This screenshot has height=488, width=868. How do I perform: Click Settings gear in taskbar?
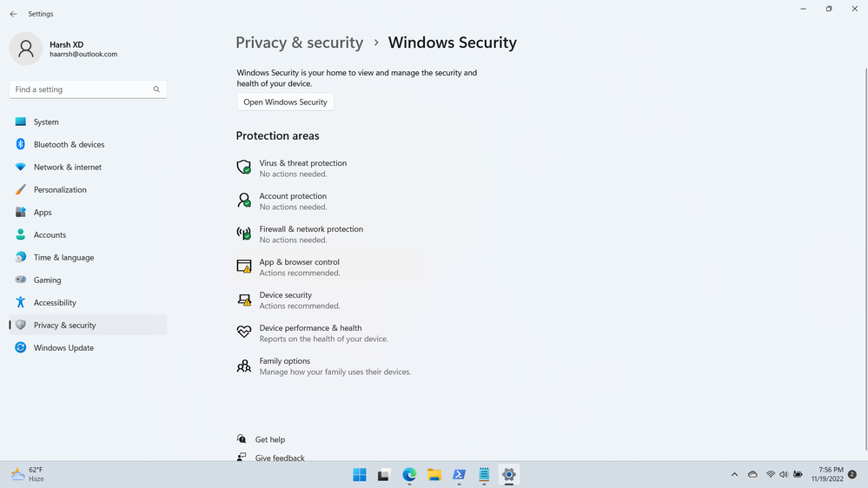pyautogui.click(x=509, y=475)
